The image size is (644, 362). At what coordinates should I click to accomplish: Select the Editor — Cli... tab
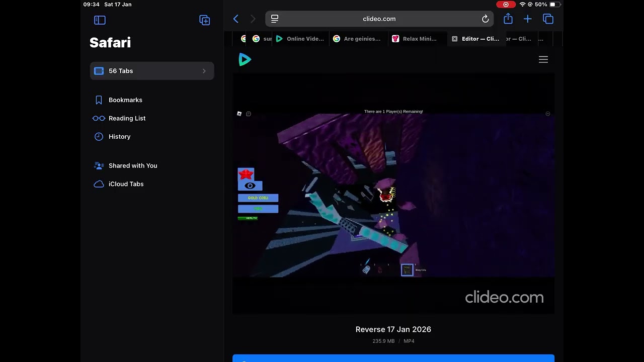(475, 39)
